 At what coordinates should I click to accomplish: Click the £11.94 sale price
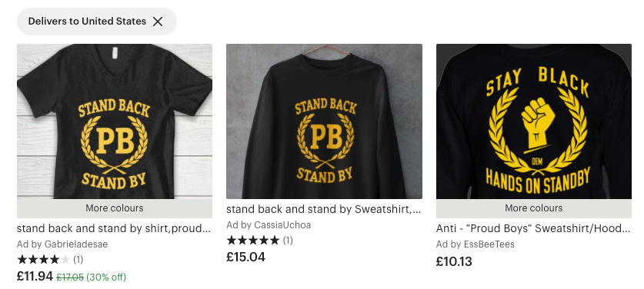(35, 276)
